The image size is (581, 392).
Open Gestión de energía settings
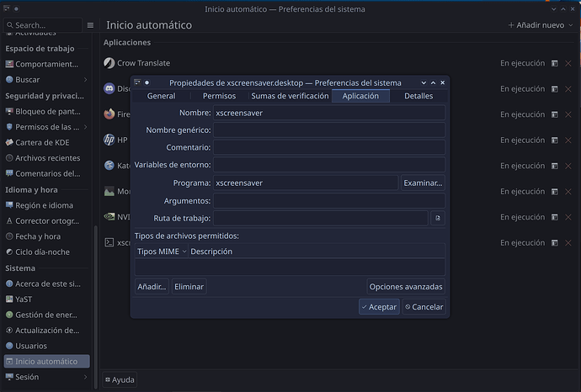point(46,315)
